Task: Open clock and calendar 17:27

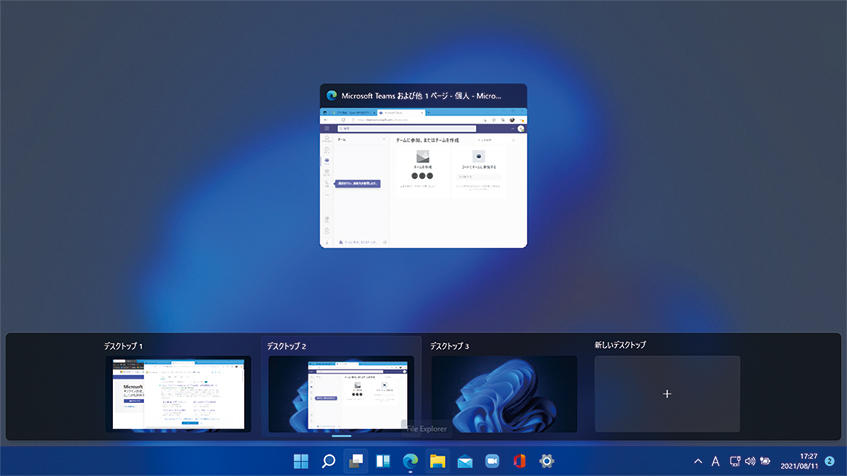Action: (x=799, y=461)
